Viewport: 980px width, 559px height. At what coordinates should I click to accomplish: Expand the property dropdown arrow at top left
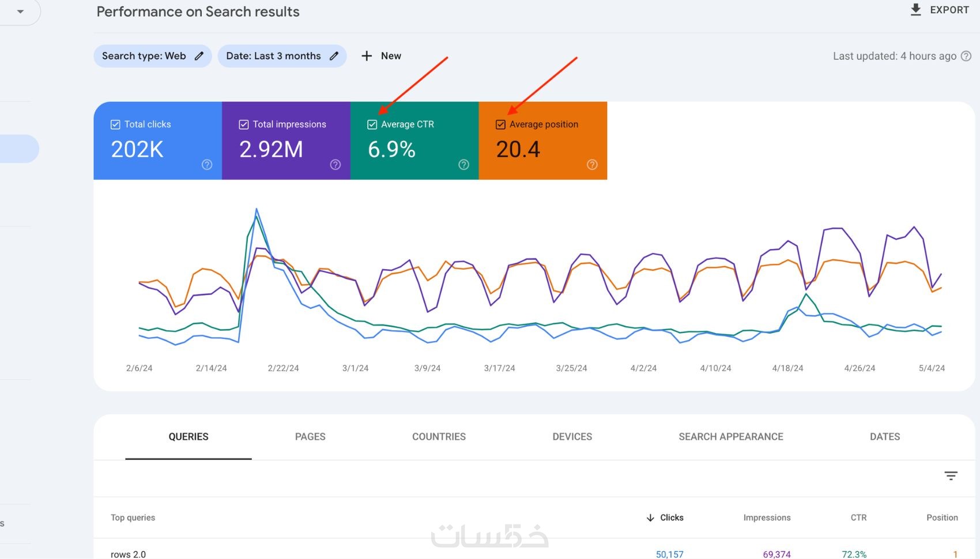[20, 12]
